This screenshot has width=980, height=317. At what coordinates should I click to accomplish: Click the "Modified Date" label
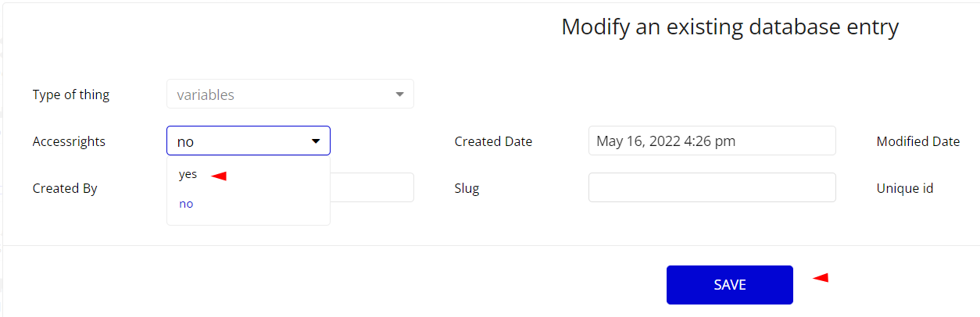pyautogui.click(x=918, y=141)
